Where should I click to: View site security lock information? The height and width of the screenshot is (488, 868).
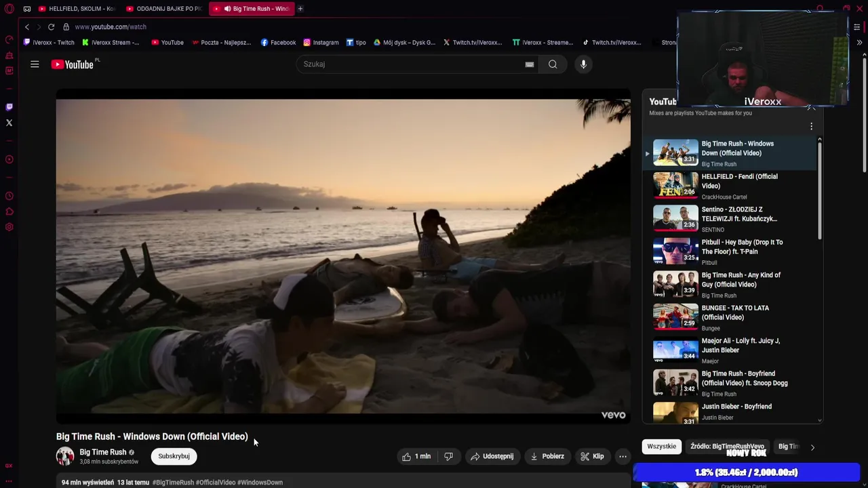click(x=66, y=26)
